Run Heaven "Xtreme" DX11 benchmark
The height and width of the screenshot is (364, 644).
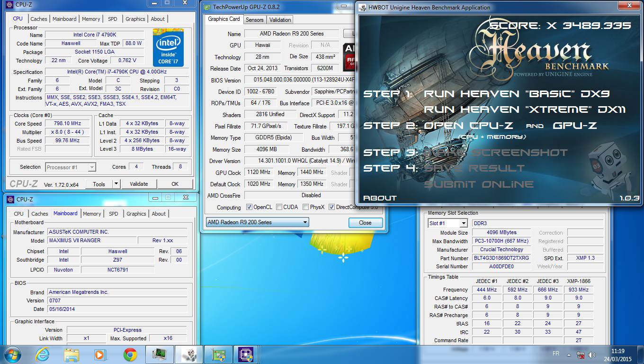tap(525, 110)
